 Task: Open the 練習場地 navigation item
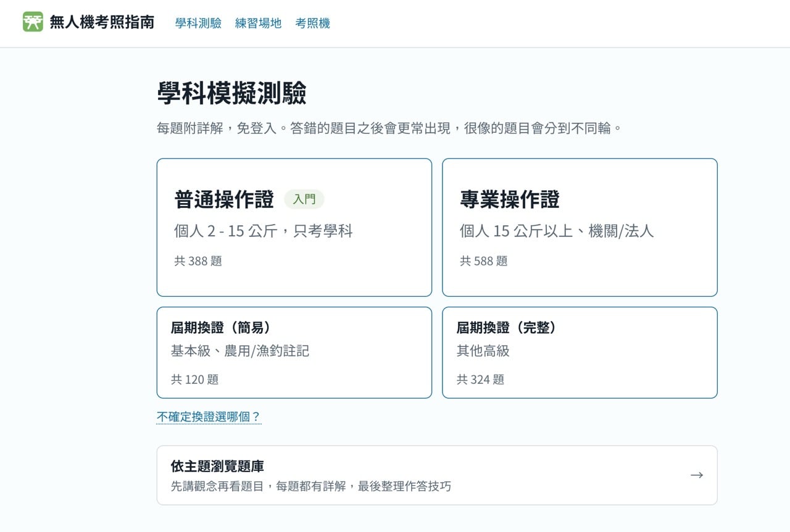point(258,23)
